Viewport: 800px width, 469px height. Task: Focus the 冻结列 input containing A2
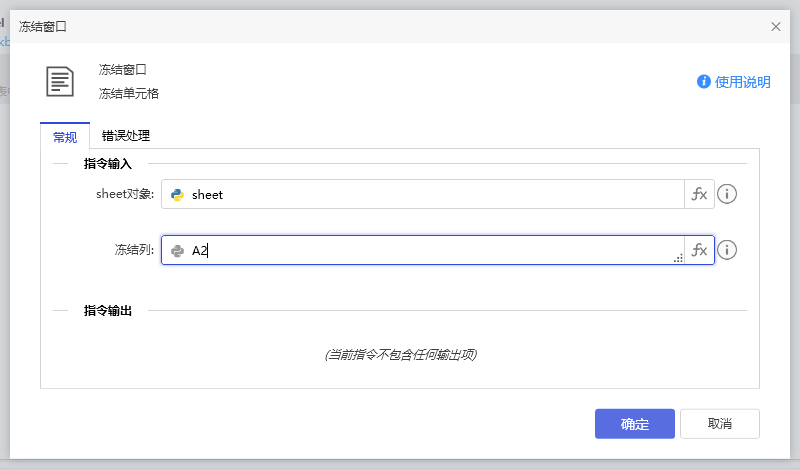(430, 251)
